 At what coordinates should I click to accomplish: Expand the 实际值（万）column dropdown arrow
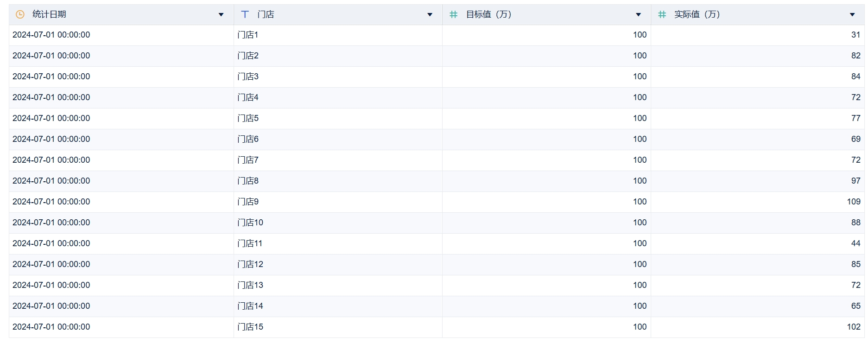tap(852, 15)
